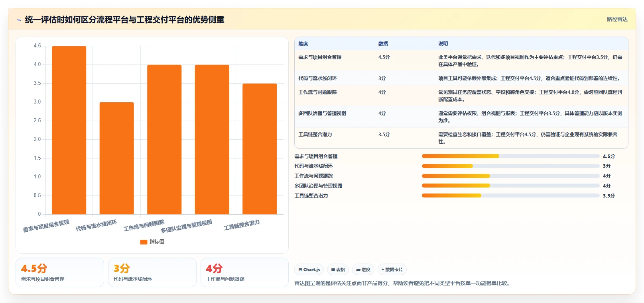Click the 数据卡片 tag chip
The image size is (644, 303).
[x=392, y=270]
